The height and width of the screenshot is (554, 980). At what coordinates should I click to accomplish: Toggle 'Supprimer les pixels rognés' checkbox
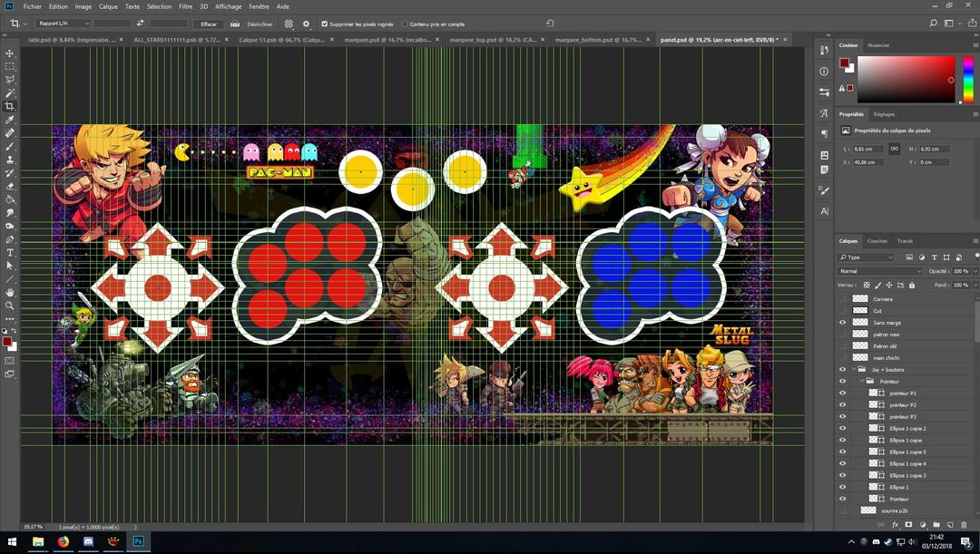324,24
